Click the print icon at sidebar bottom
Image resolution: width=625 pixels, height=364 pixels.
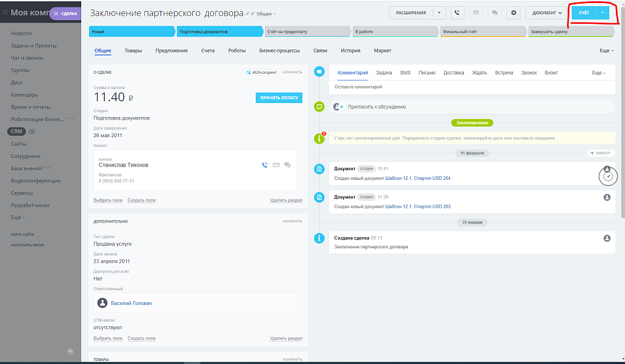[x=70, y=351]
